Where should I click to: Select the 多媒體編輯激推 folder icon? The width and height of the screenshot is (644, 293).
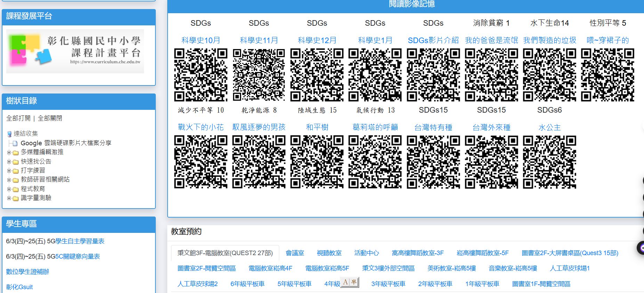(x=16, y=153)
